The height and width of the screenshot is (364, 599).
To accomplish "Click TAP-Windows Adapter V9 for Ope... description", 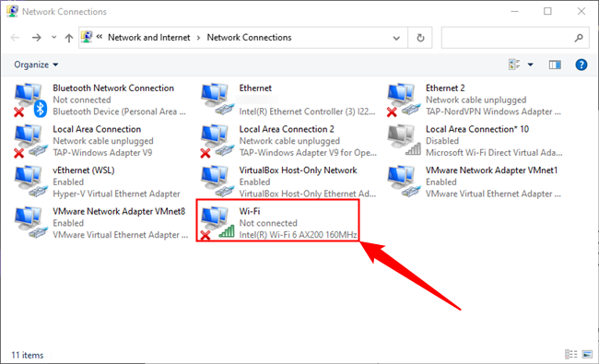I will (308, 153).
